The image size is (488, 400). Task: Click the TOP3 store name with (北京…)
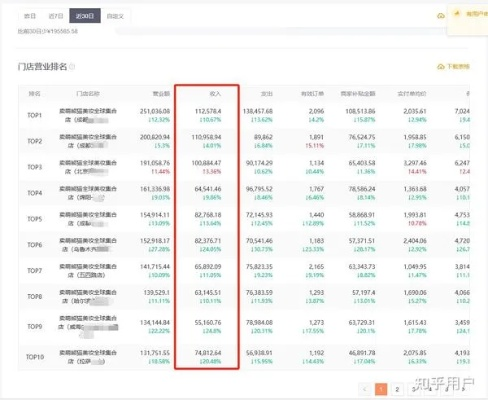(88, 167)
